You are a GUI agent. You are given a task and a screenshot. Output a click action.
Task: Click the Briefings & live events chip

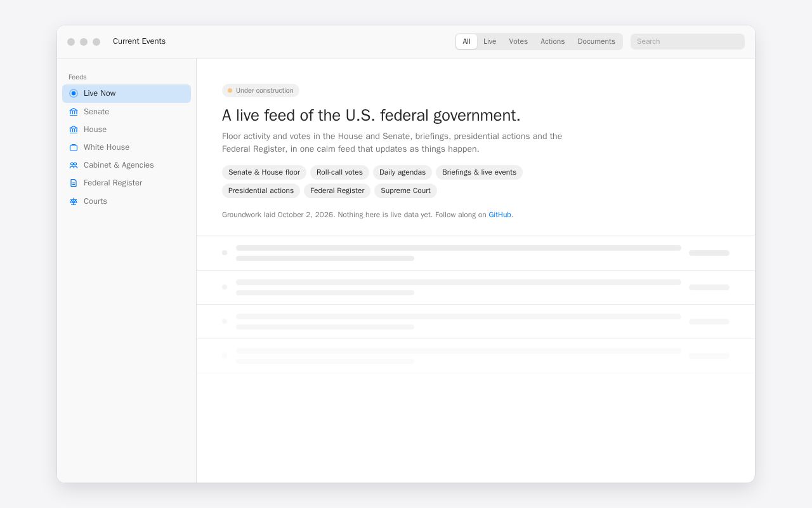(479, 172)
